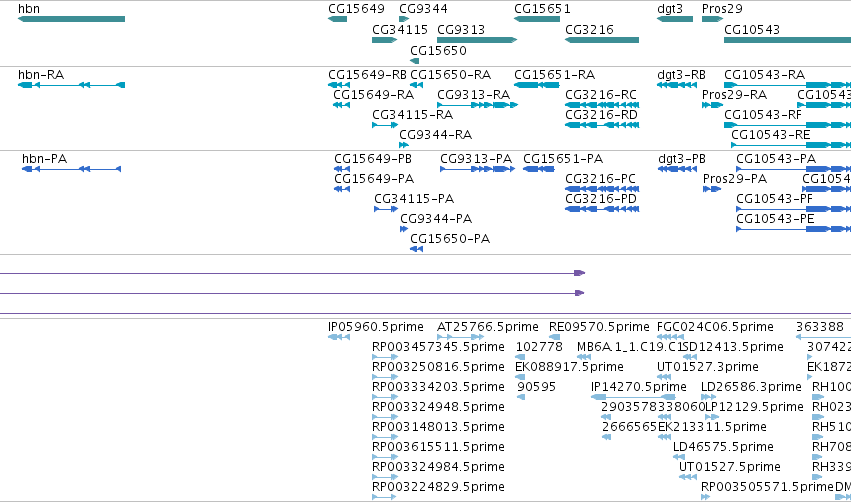Select the dgt3 gene
Screen dimensions: 851x502
click(675, 19)
